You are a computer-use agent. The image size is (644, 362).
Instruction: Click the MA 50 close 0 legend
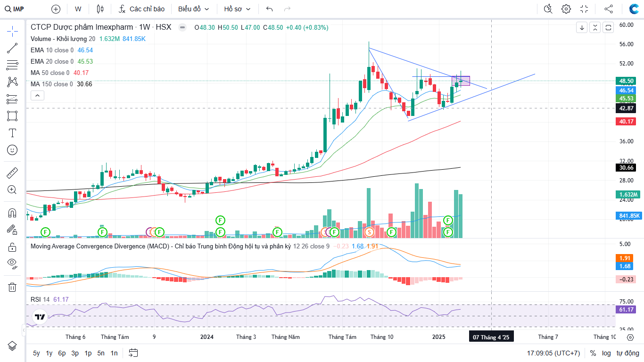pyautogui.click(x=50, y=73)
